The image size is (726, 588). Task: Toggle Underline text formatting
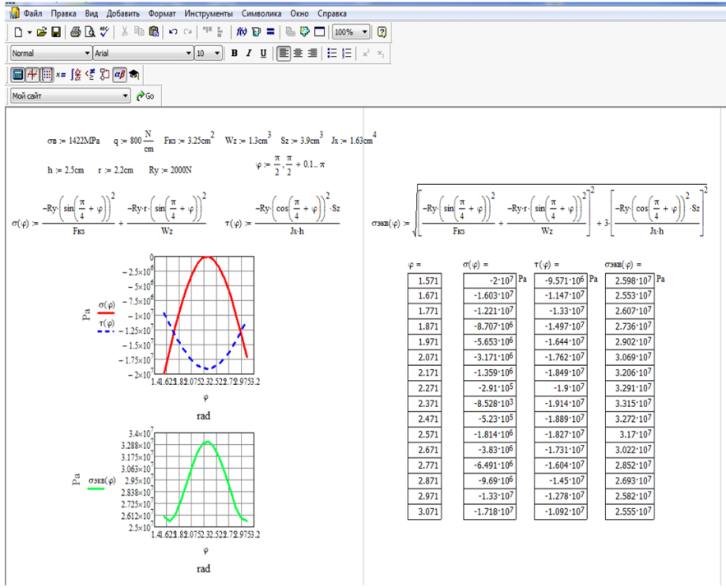pyautogui.click(x=263, y=53)
